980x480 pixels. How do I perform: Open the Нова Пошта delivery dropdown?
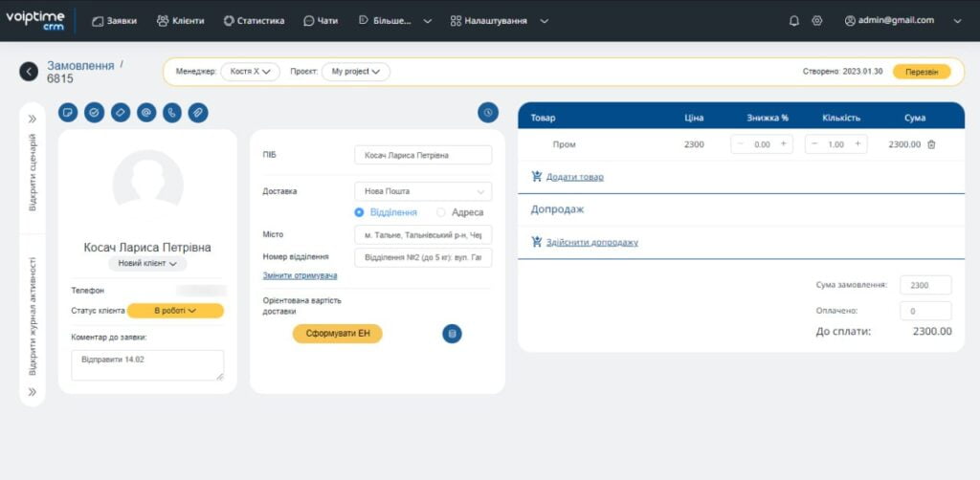(x=423, y=191)
